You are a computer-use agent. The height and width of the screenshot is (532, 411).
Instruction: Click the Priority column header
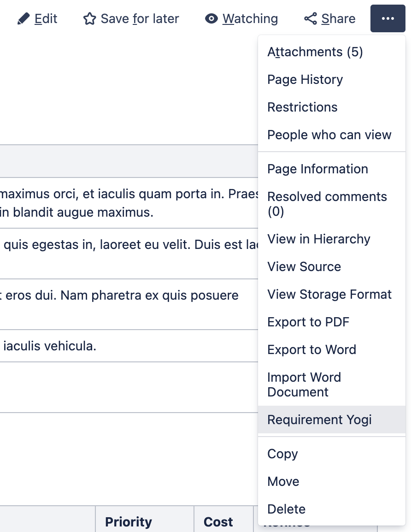point(128,521)
